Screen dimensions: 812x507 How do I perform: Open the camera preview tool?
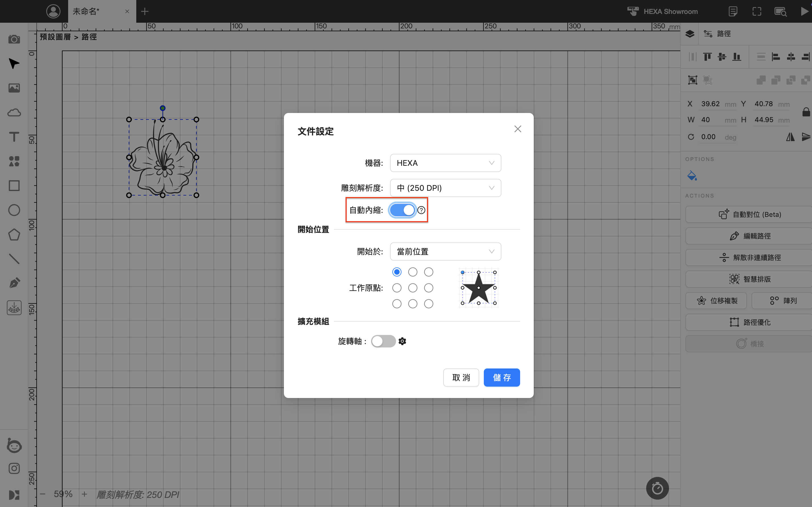(x=14, y=39)
